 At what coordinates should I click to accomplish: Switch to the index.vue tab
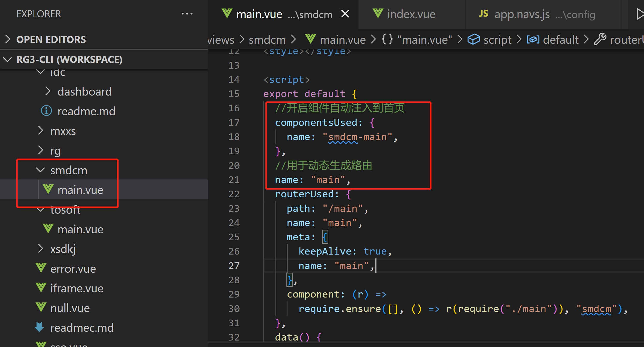point(411,14)
